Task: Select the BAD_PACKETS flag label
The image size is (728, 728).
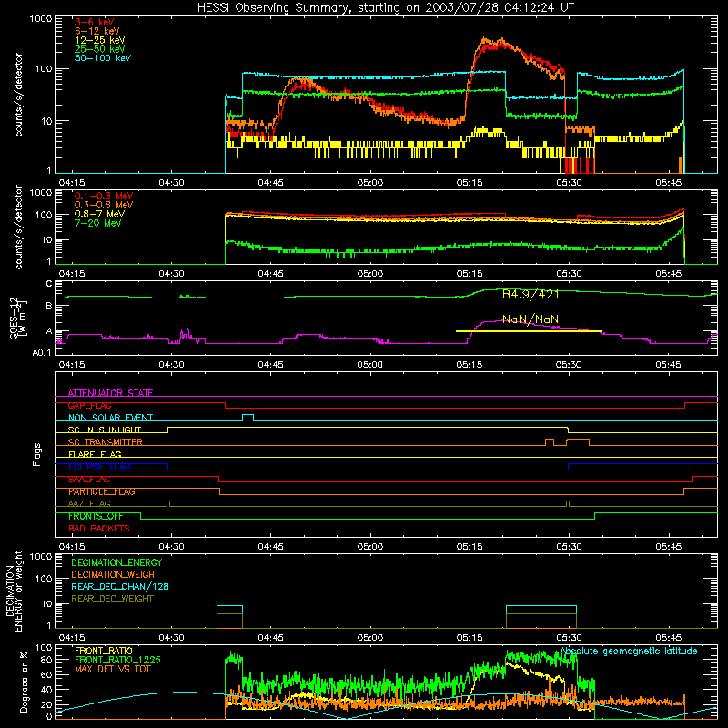Action: [x=99, y=529]
